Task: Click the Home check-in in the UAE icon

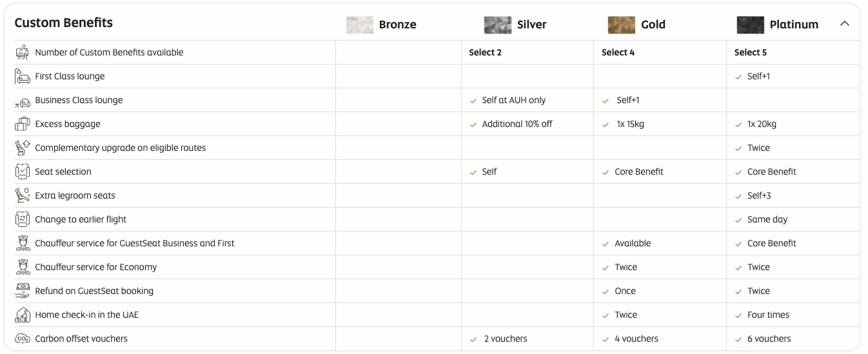Action: click(23, 315)
